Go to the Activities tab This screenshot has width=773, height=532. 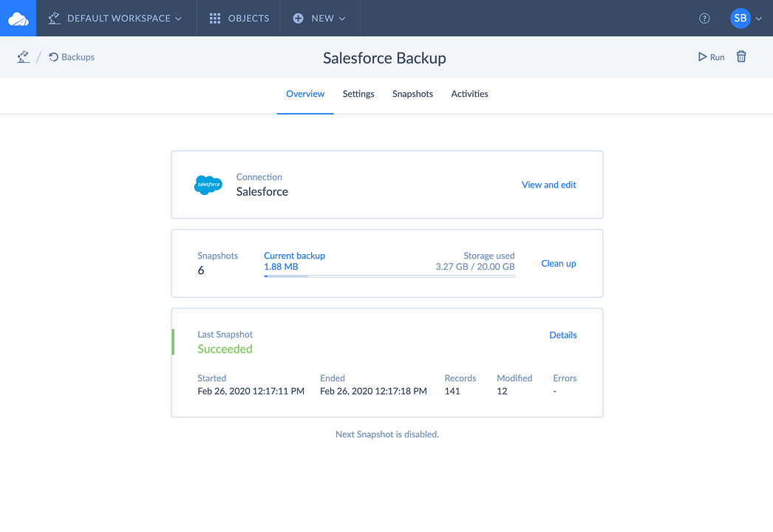[469, 94]
